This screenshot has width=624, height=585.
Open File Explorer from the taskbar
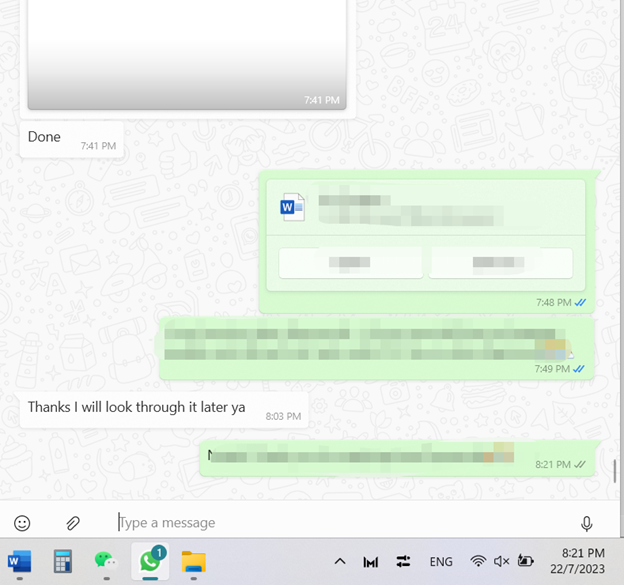coord(193,562)
